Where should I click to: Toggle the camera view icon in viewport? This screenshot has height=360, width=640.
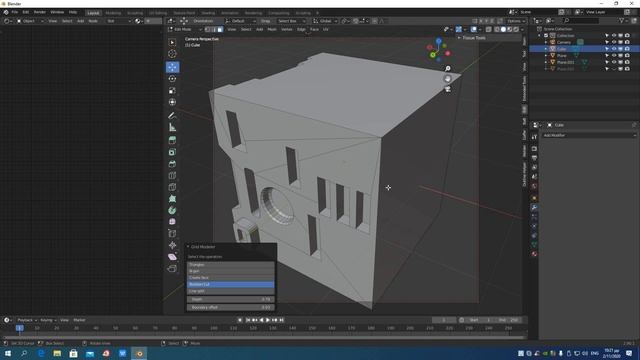[x=448, y=89]
